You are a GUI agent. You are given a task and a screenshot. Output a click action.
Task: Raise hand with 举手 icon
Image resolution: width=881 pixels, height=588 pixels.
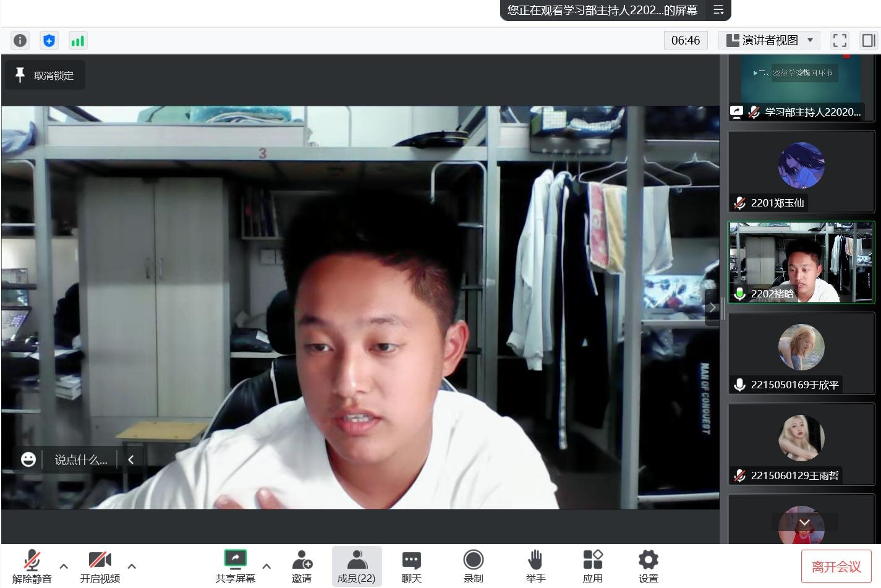535,566
